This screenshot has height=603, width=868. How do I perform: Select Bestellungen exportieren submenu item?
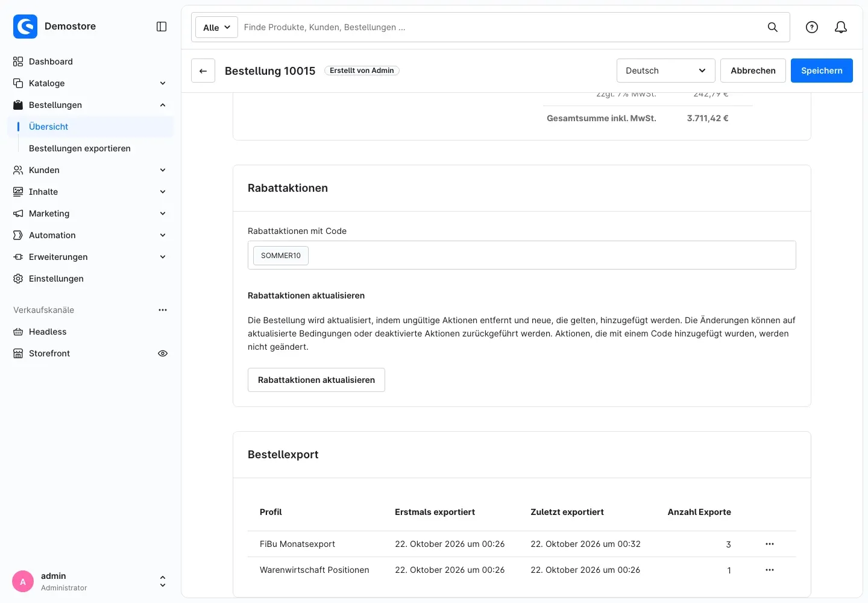point(80,148)
